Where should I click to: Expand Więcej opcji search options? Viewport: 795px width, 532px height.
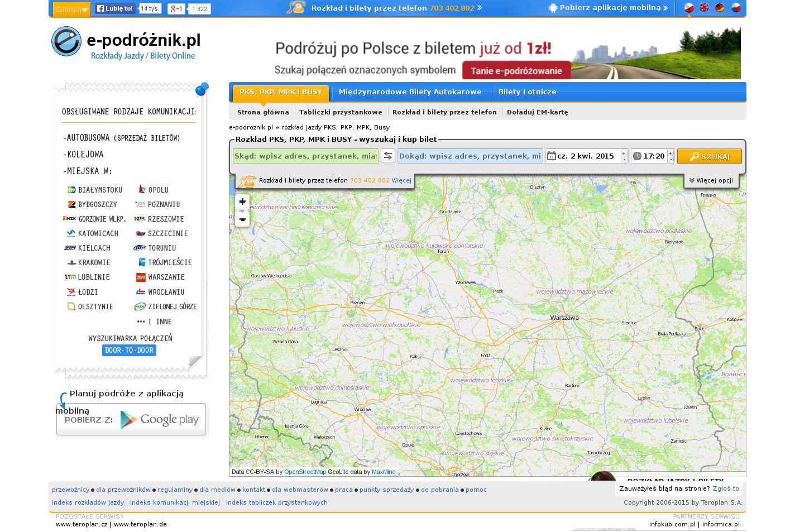click(711, 180)
